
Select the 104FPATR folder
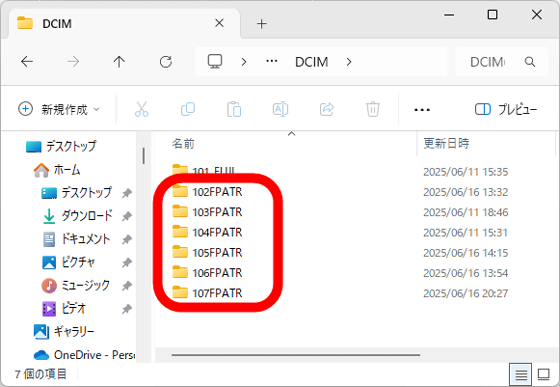[217, 233]
